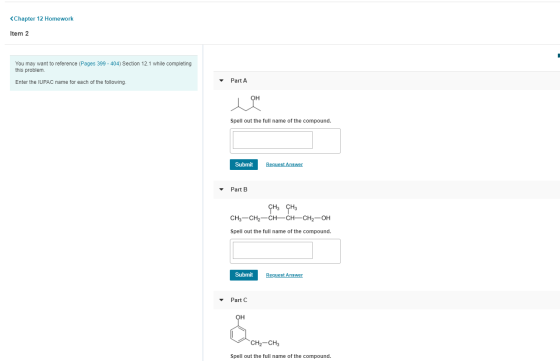The width and height of the screenshot is (560, 361).
Task: Click the Part A answer input field
Action: [273, 140]
